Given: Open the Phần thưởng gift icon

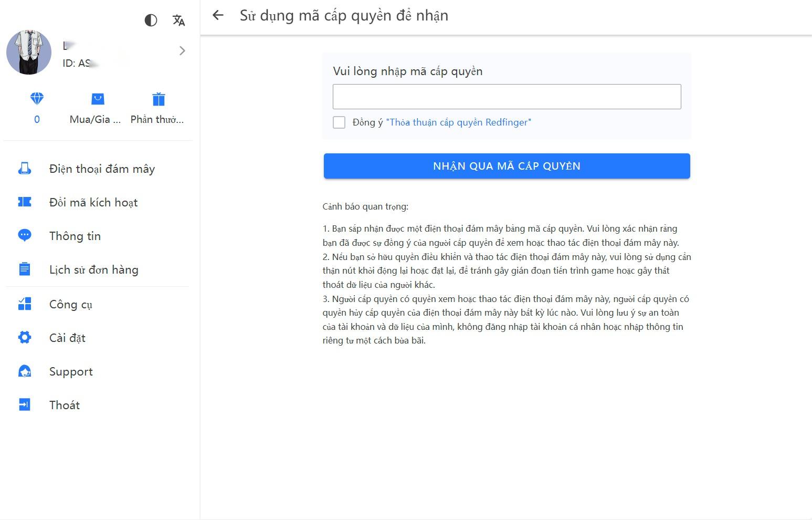Looking at the screenshot, I should (x=159, y=99).
